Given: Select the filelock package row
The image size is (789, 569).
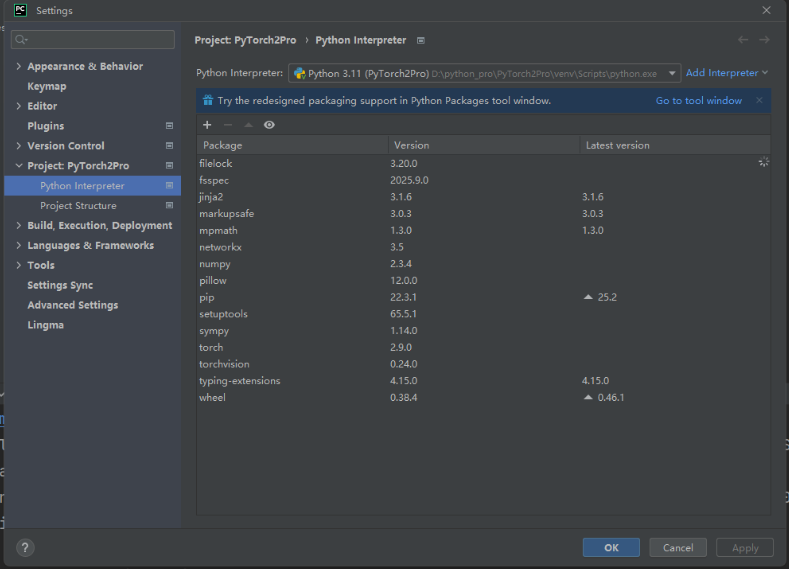Looking at the screenshot, I should pyautogui.click(x=483, y=164).
